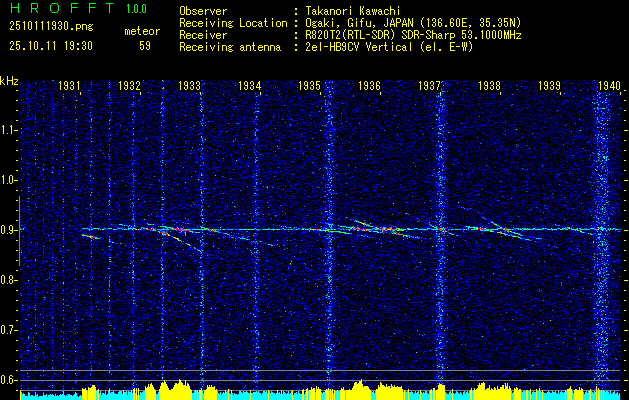
Task: Click the 2510111930.png filename text
Action: click(51, 27)
